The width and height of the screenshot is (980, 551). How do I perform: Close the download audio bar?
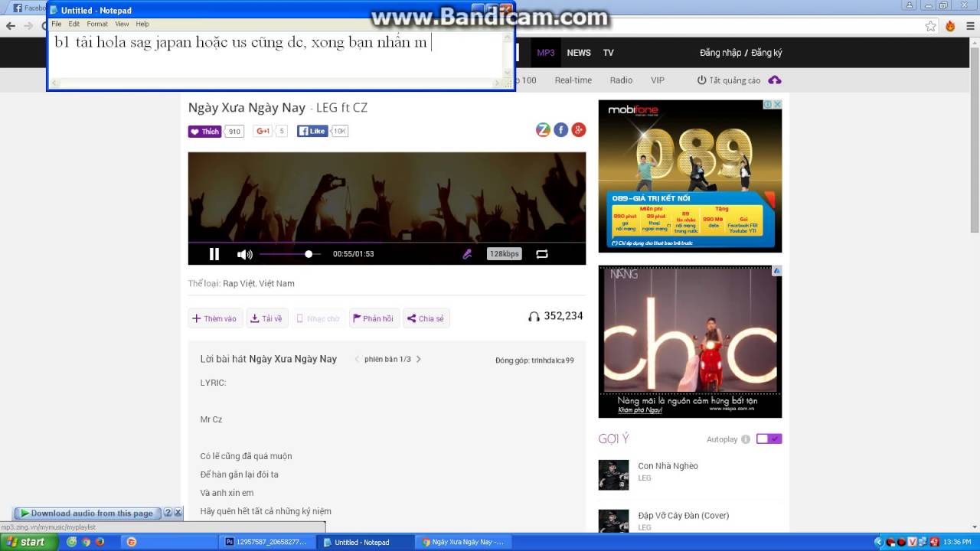click(x=178, y=514)
